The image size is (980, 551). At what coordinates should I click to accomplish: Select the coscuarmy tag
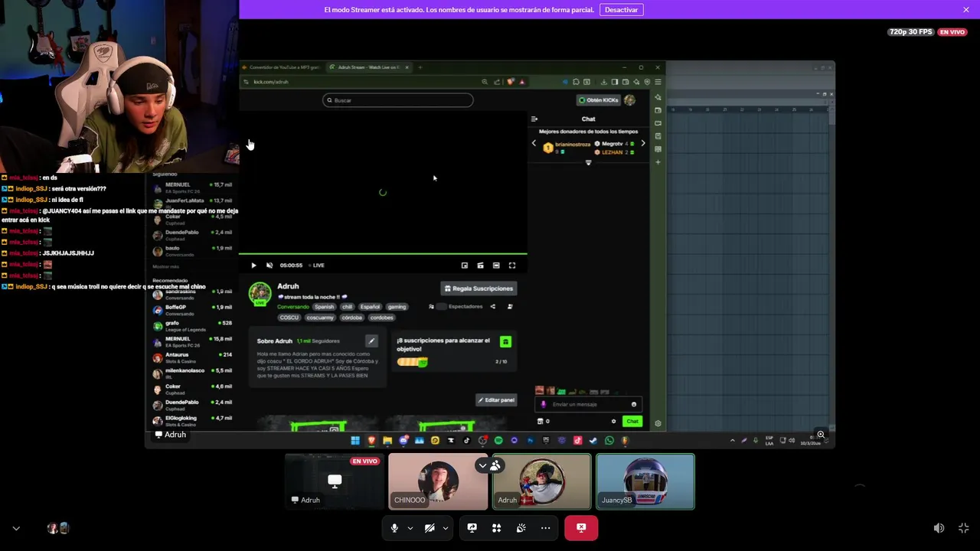(x=320, y=318)
